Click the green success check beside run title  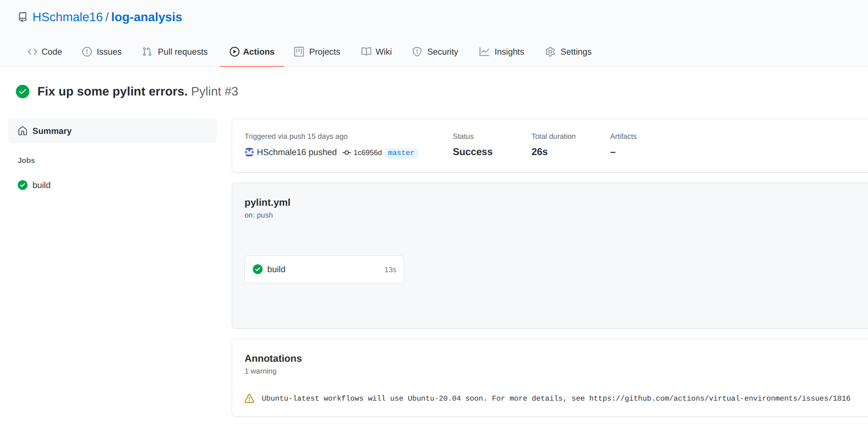click(23, 92)
